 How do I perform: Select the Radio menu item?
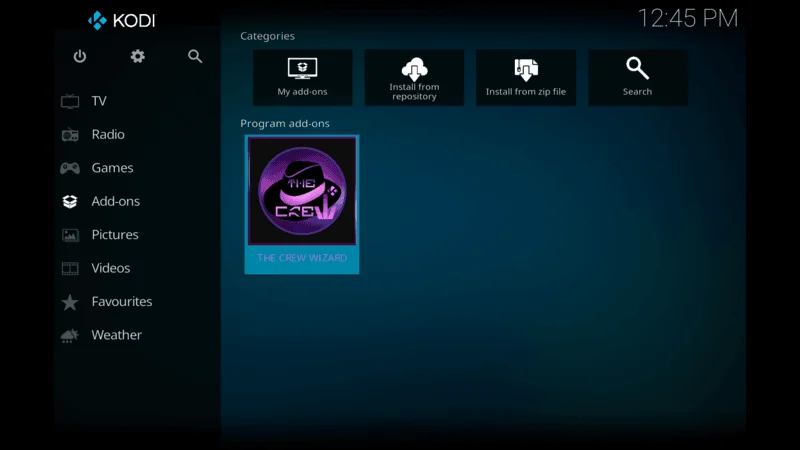point(108,134)
